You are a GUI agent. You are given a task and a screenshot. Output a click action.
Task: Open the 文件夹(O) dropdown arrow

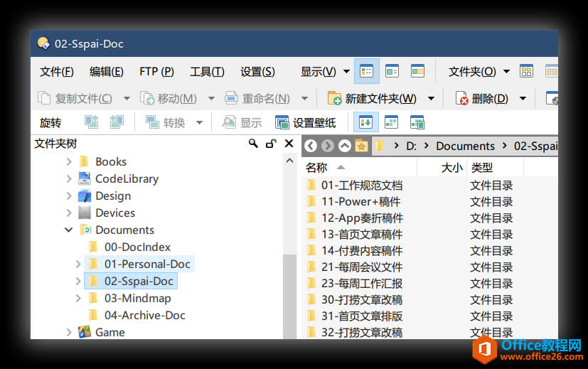[x=506, y=71]
